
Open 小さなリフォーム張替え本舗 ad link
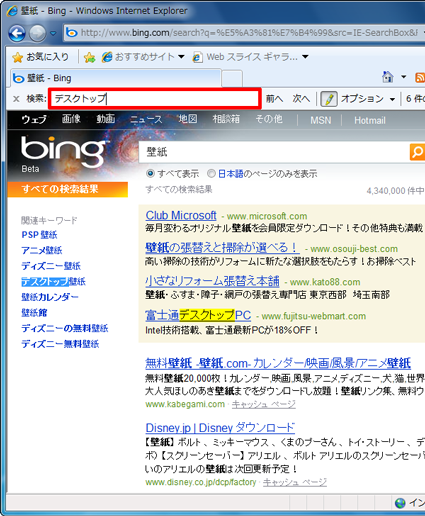click(212, 281)
